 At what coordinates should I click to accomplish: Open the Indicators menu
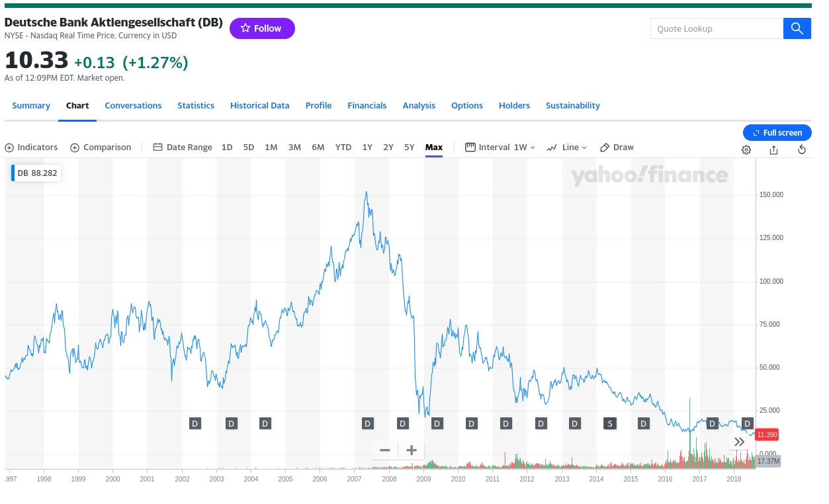tap(31, 147)
